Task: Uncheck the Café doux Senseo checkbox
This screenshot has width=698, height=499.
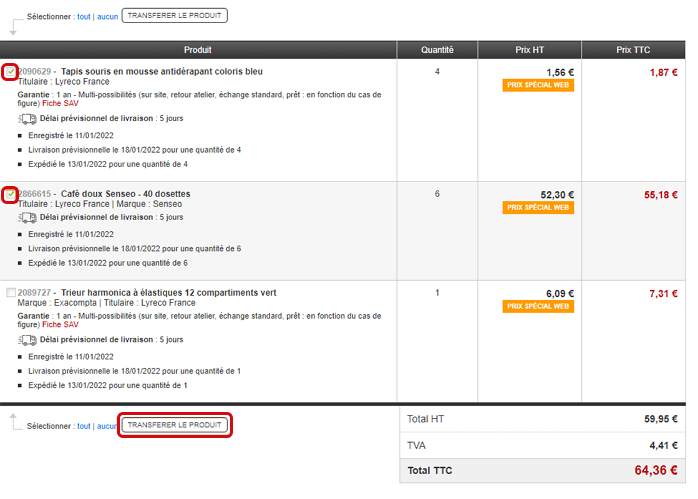Action: coord(11,194)
